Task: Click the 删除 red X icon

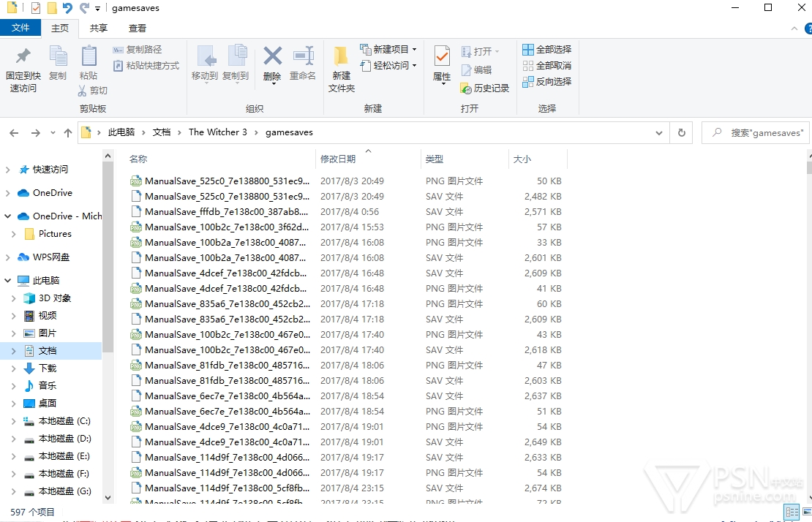Action: (272, 56)
